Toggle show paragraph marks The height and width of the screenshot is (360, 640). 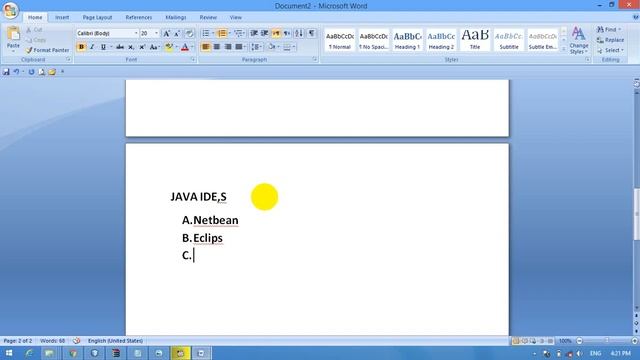tap(311, 33)
